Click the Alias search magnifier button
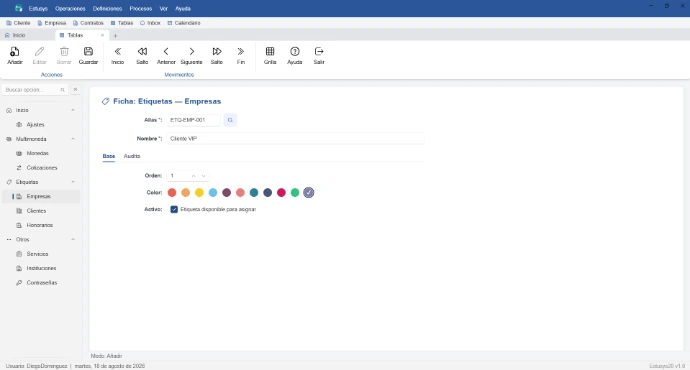This screenshot has width=690, height=370. pyautogui.click(x=230, y=120)
